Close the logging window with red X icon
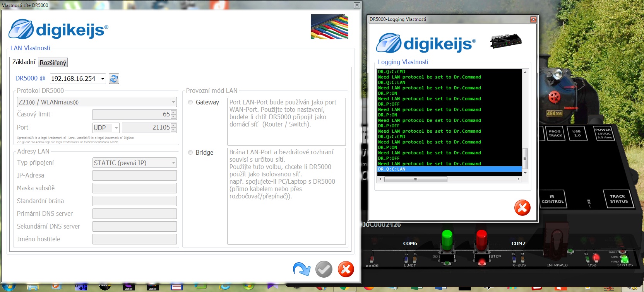 pyautogui.click(x=522, y=208)
